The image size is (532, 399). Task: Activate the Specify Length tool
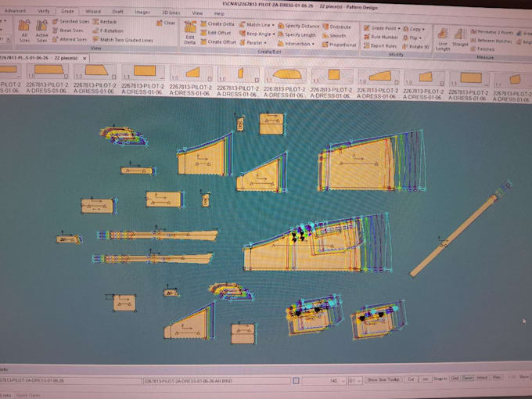pyautogui.click(x=297, y=34)
